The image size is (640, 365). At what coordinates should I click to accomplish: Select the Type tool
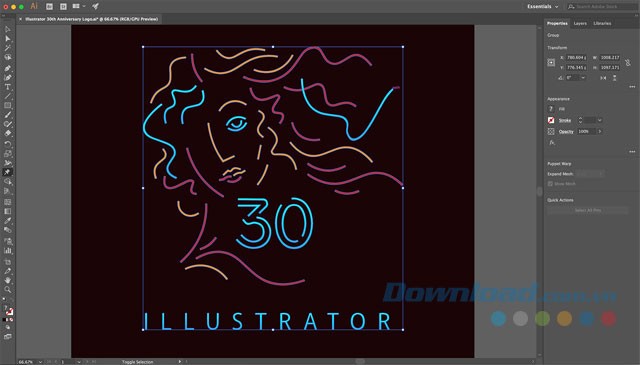7,87
